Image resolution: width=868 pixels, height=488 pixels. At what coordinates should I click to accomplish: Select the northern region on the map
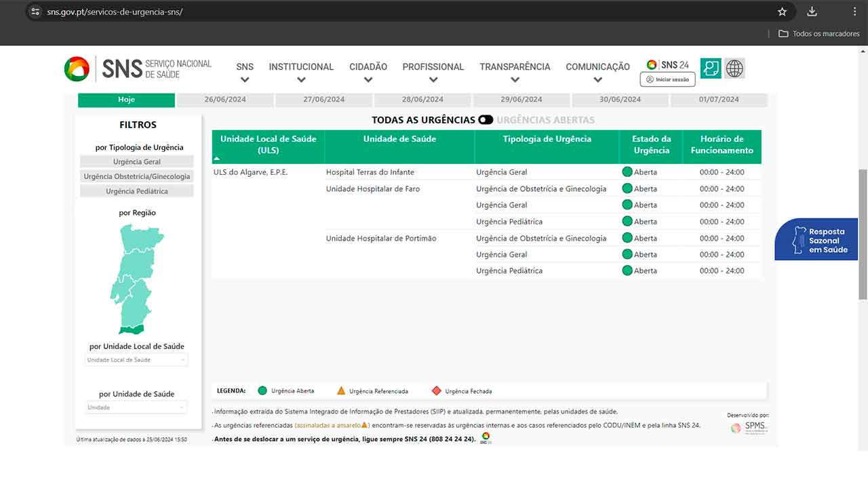pyautogui.click(x=141, y=239)
